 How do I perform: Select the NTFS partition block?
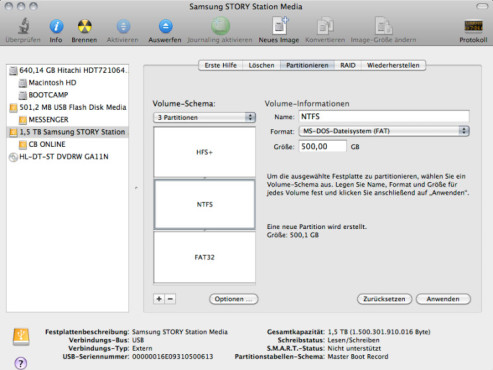point(204,204)
